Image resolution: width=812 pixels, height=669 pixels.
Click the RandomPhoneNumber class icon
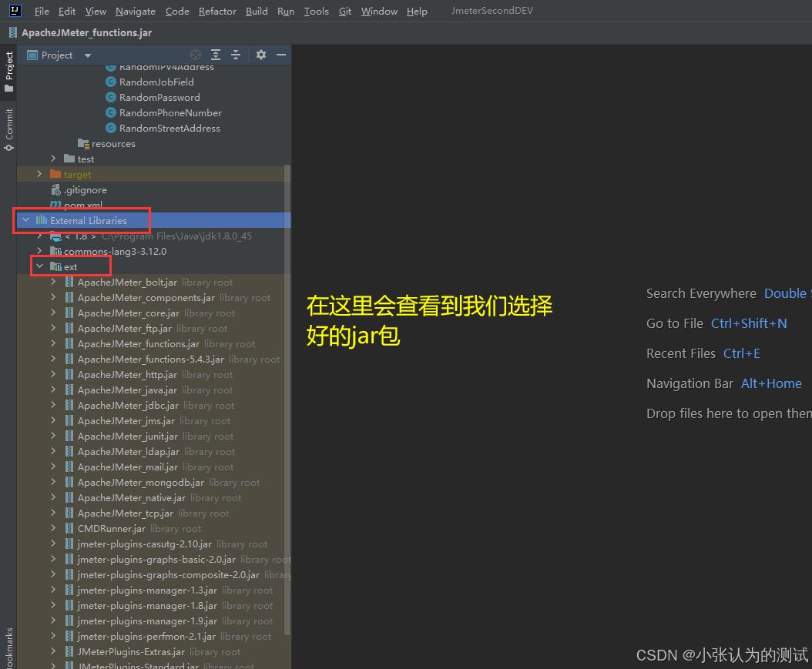110,113
